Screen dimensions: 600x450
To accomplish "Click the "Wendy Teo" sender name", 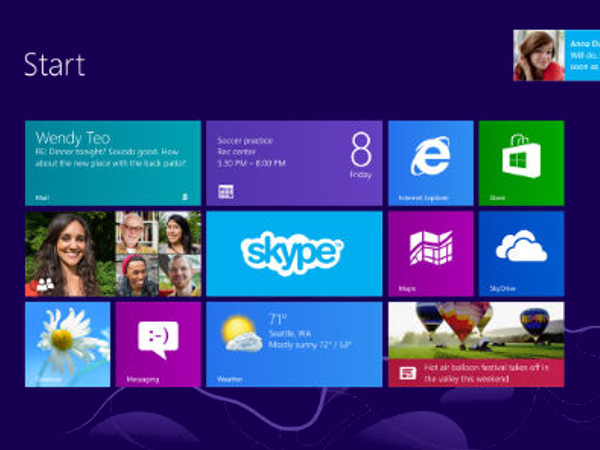I will pos(73,138).
